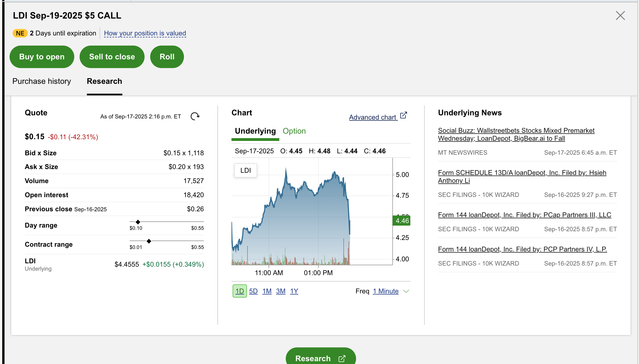Click the quote timestamp As of Sep-17-2025

pyautogui.click(x=141, y=116)
